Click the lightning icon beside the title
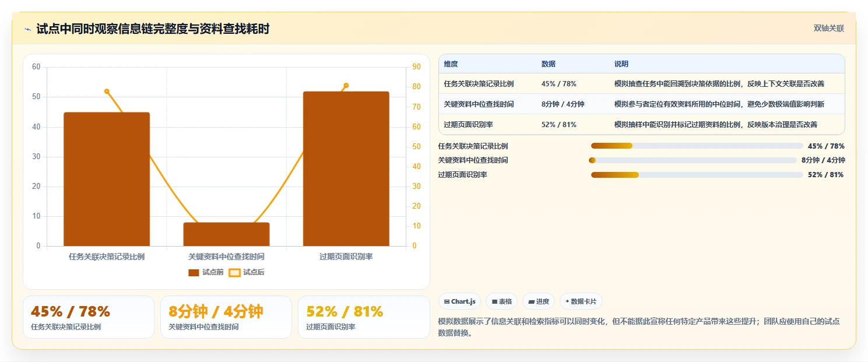 click(27, 29)
